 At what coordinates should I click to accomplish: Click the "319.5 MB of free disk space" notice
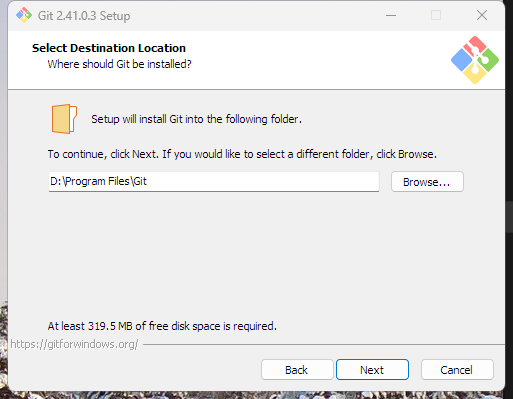[162, 326]
